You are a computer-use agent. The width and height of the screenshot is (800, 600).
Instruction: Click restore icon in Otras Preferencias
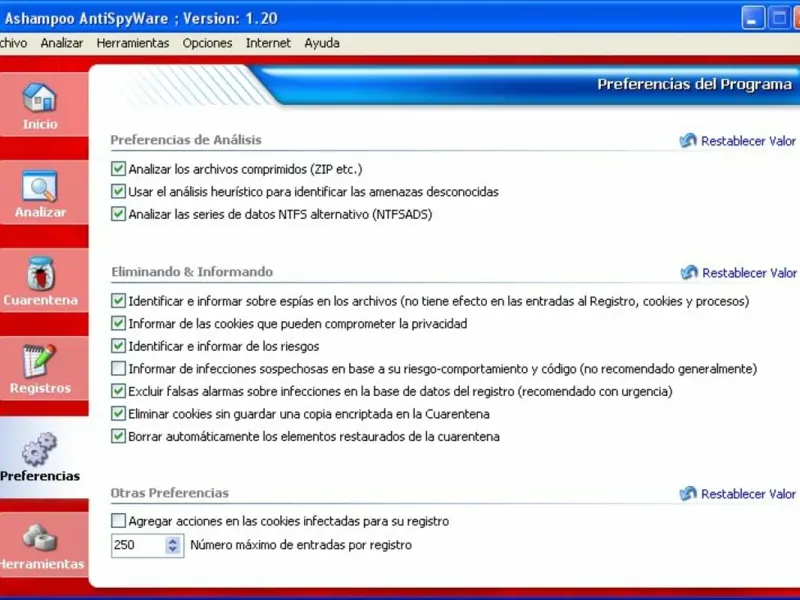pyautogui.click(x=688, y=493)
